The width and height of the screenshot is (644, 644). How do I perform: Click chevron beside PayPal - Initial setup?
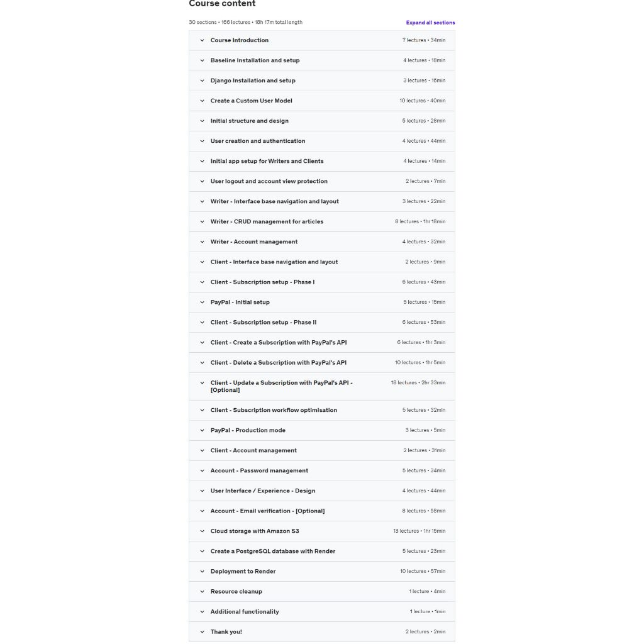[x=203, y=302]
